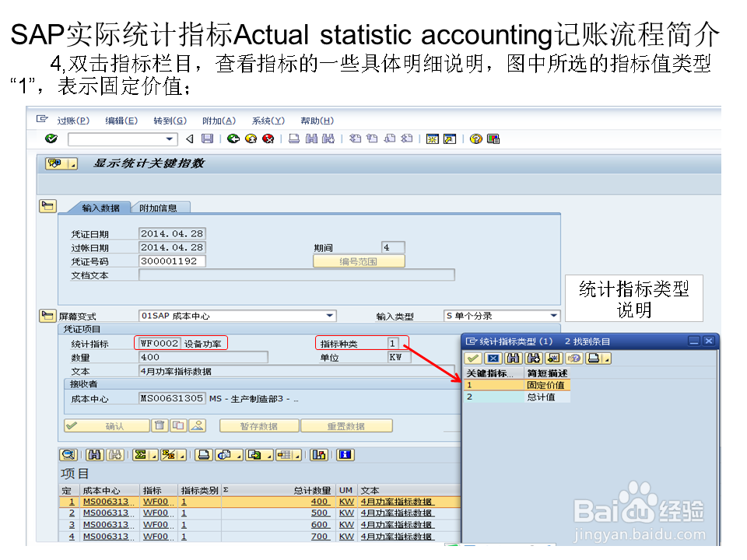Click the 暂存数据 button

click(259, 425)
